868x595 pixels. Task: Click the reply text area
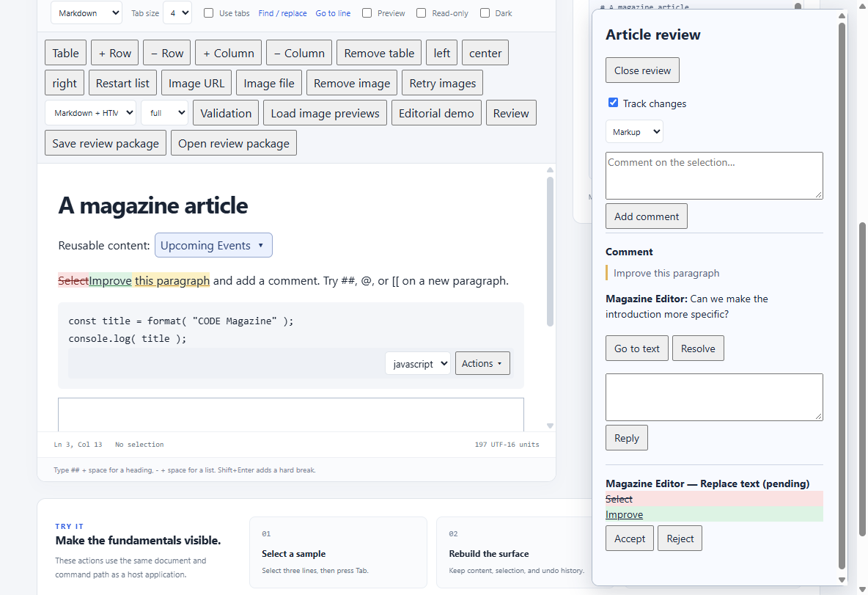(714, 397)
